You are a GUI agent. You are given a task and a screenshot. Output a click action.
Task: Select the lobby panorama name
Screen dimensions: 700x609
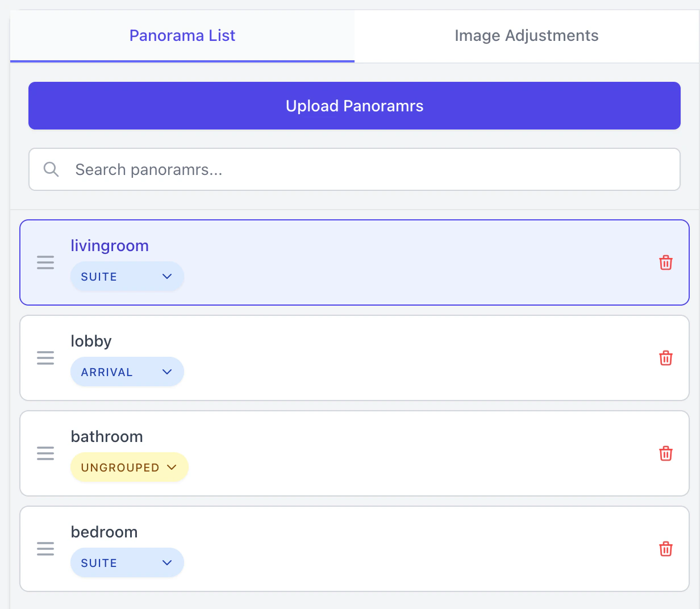point(91,341)
